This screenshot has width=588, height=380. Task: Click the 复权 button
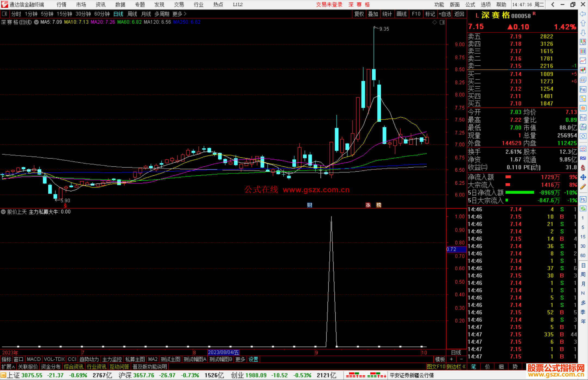coord(359,14)
